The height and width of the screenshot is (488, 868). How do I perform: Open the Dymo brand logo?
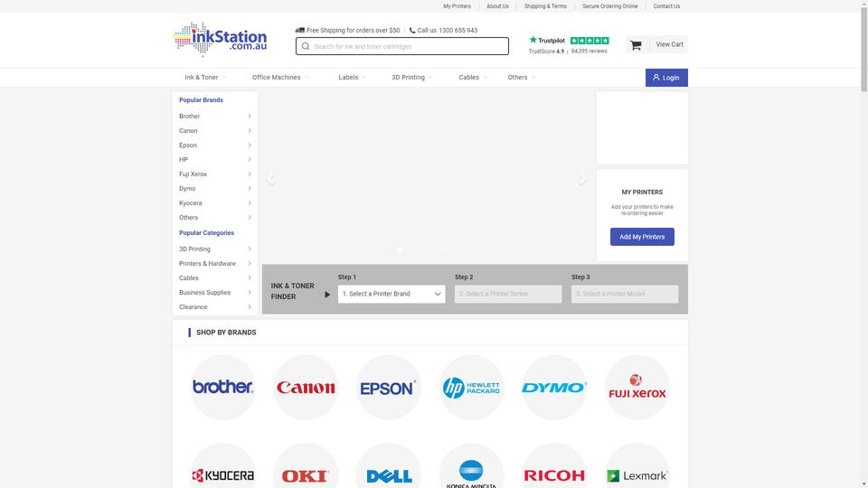554,388
